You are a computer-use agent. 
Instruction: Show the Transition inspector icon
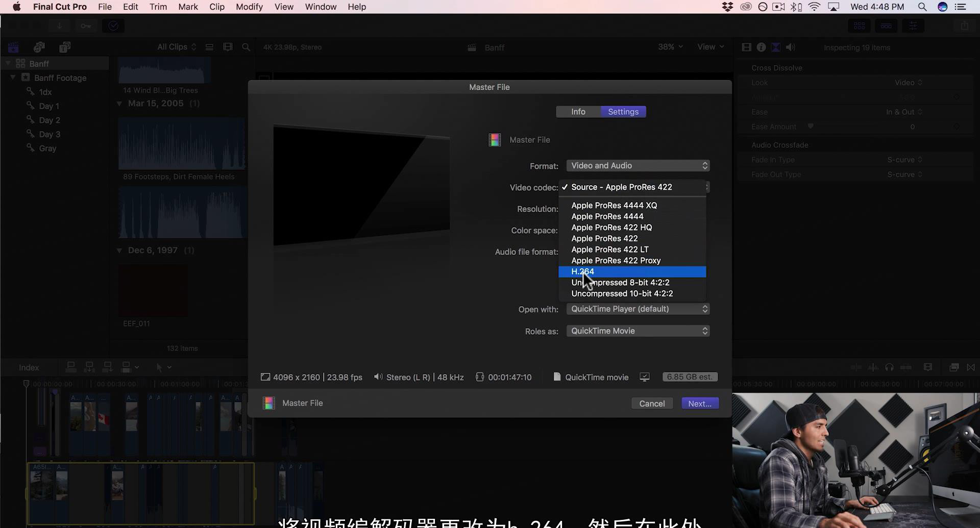[776, 47]
